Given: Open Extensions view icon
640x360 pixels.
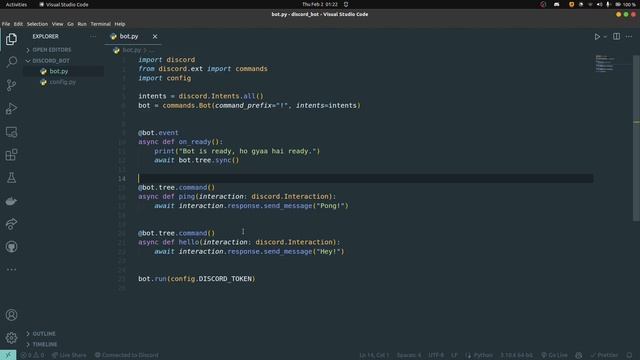Looking at the screenshot, I should point(11,155).
